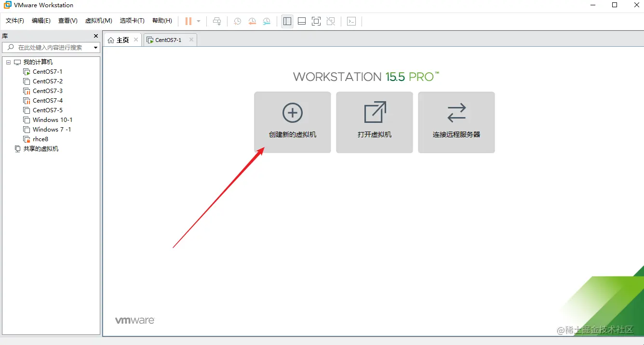Select CentOS7-5 in the library tree
The image size is (644, 345).
pyautogui.click(x=47, y=110)
